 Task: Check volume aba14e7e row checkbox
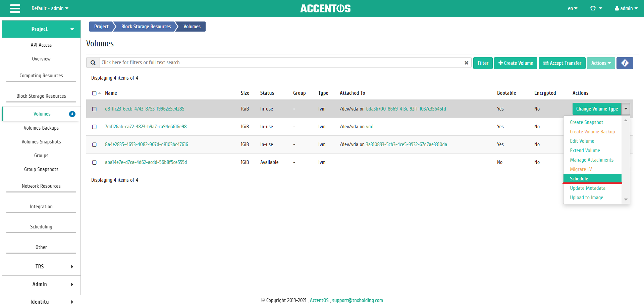point(94,163)
